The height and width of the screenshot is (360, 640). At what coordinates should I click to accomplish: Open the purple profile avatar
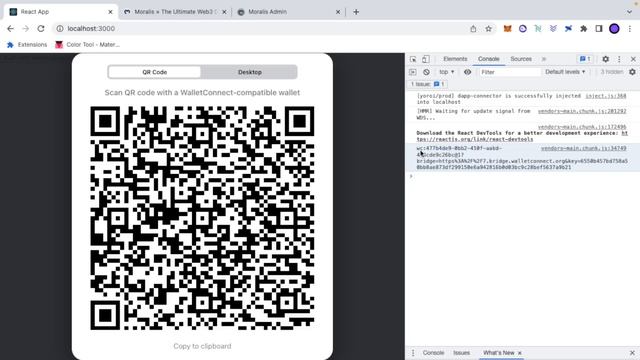614,29
